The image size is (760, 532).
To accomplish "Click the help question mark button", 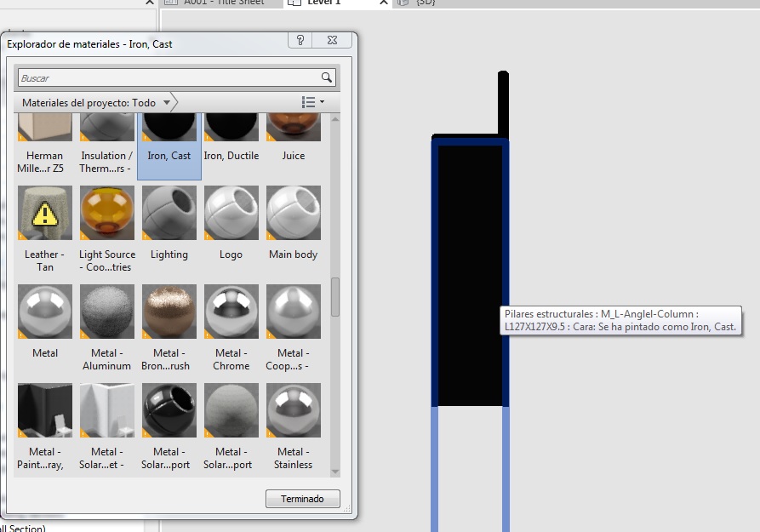I will [x=300, y=41].
